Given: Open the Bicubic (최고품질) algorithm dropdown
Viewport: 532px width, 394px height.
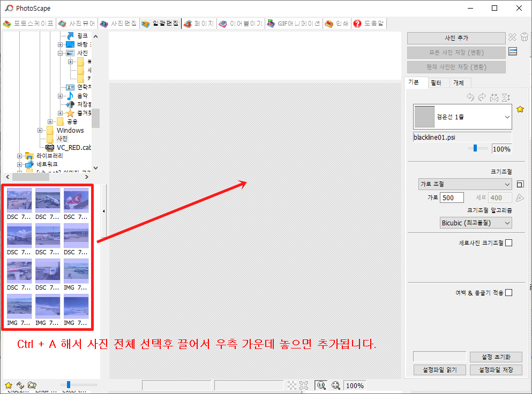Looking at the screenshot, I should pos(476,223).
